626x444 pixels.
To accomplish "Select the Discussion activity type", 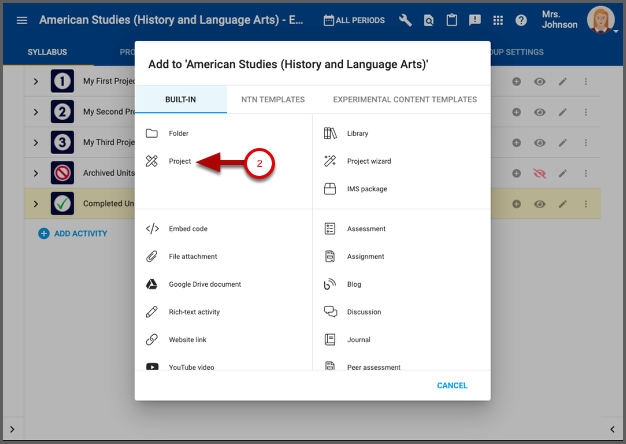I will (x=364, y=312).
